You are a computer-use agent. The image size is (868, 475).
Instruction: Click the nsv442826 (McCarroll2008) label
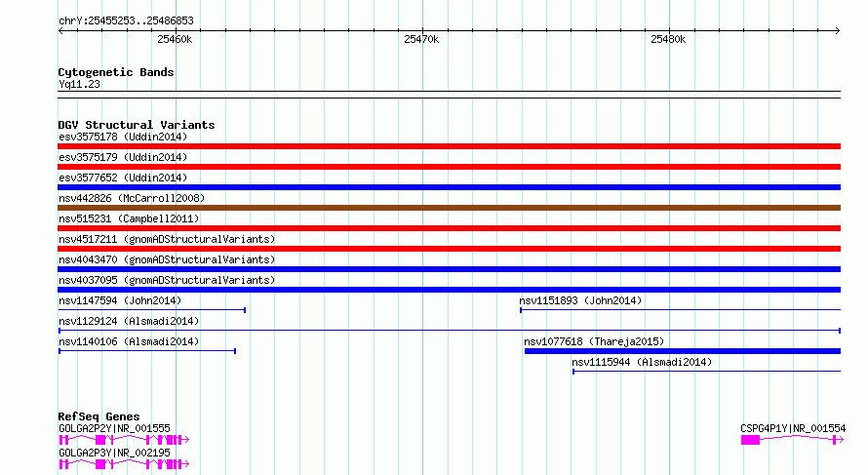(132, 198)
